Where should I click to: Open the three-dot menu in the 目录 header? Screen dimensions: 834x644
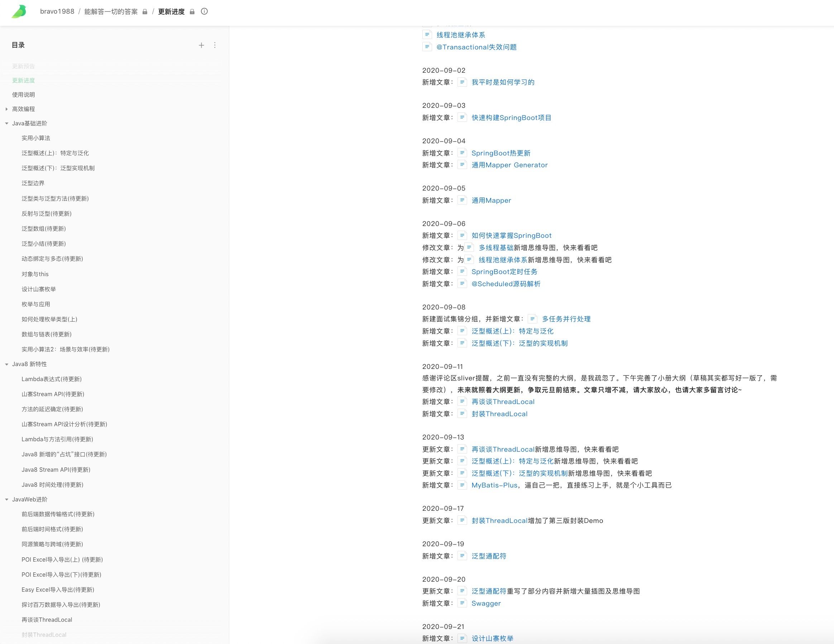[215, 45]
